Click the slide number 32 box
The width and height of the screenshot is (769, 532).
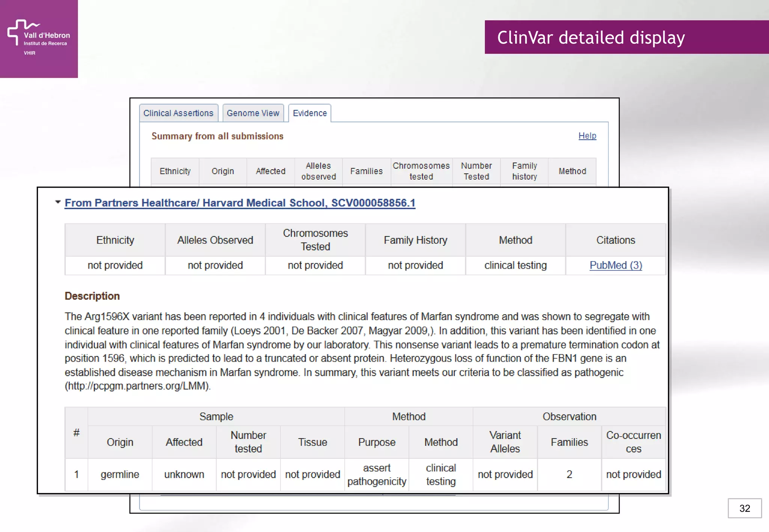pos(744,508)
